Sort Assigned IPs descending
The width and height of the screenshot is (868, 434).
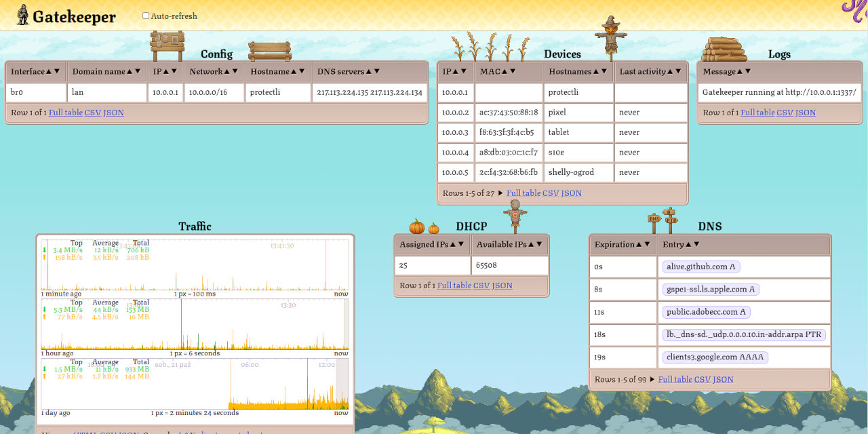460,244
